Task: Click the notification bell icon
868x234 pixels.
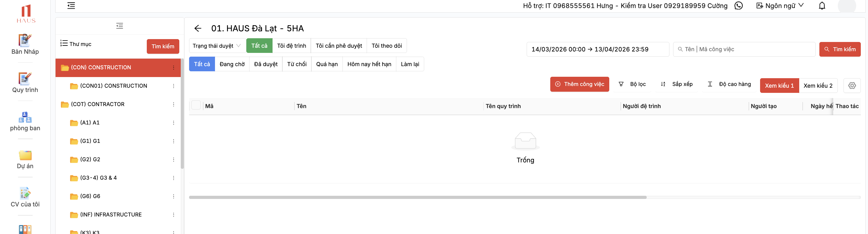Action: click(822, 6)
